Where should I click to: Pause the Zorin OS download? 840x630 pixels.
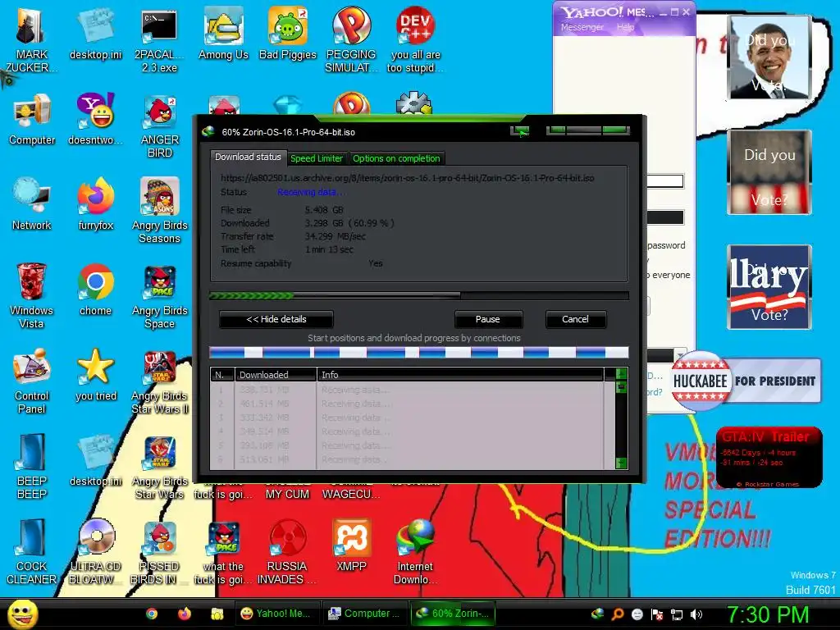pyautogui.click(x=488, y=319)
